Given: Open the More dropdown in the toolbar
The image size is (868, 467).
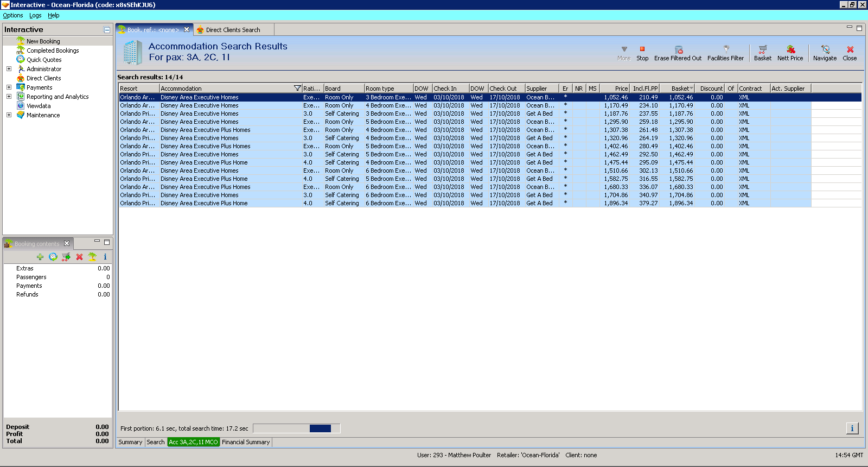Looking at the screenshot, I should click(624, 53).
